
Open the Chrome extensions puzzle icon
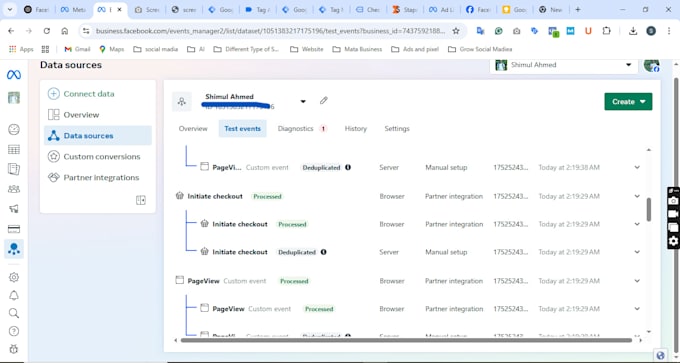[x=606, y=31]
